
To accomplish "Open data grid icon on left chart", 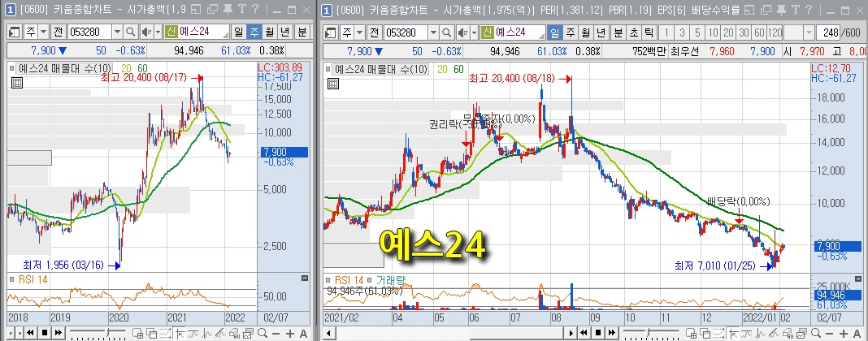I will [16, 83].
